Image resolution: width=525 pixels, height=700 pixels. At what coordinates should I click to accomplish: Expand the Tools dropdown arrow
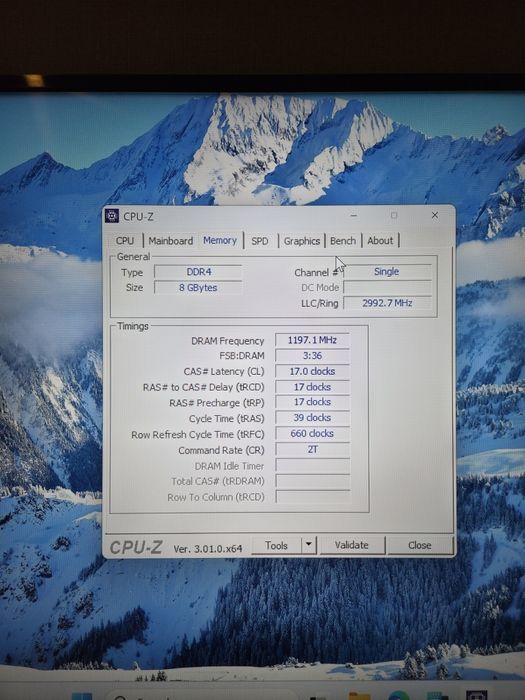[x=309, y=545]
